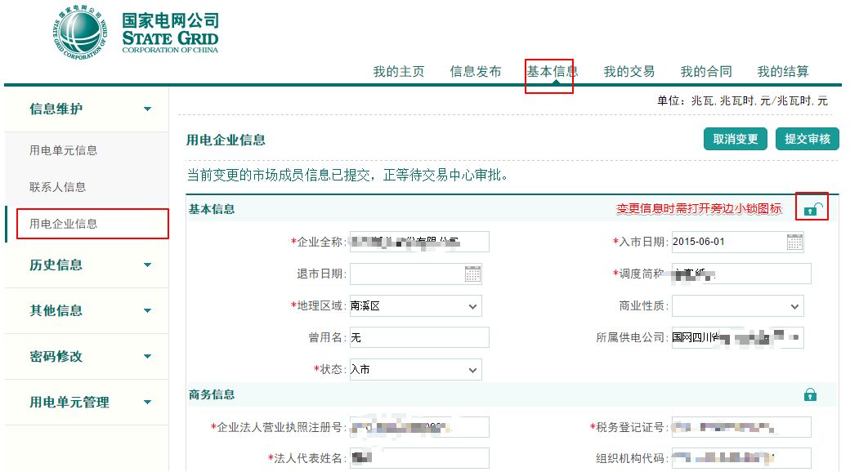The height and width of the screenshot is (472, 868).
Task: Open the 地理区域 dropdown
Action: (x=415, y=306)
